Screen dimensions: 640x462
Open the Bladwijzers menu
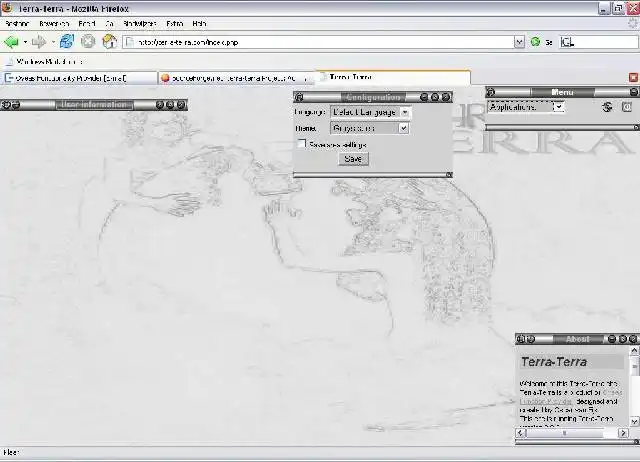pos(140,24)
